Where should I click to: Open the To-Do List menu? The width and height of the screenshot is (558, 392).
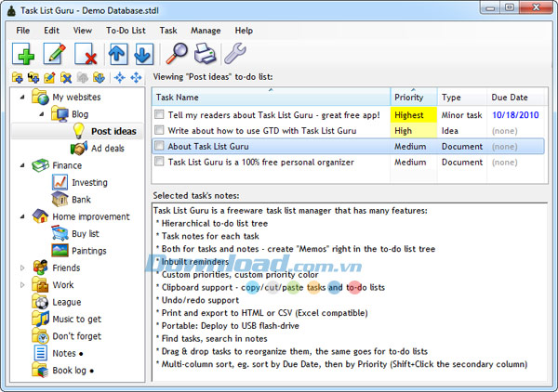126,31
